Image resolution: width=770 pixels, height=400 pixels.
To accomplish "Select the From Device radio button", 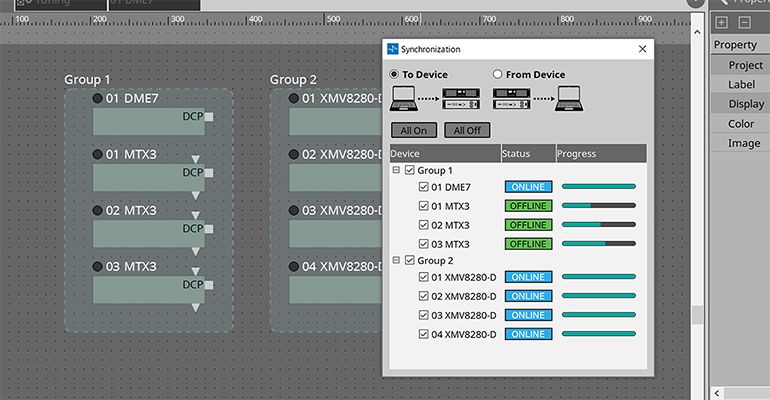I will click(498, 74).
